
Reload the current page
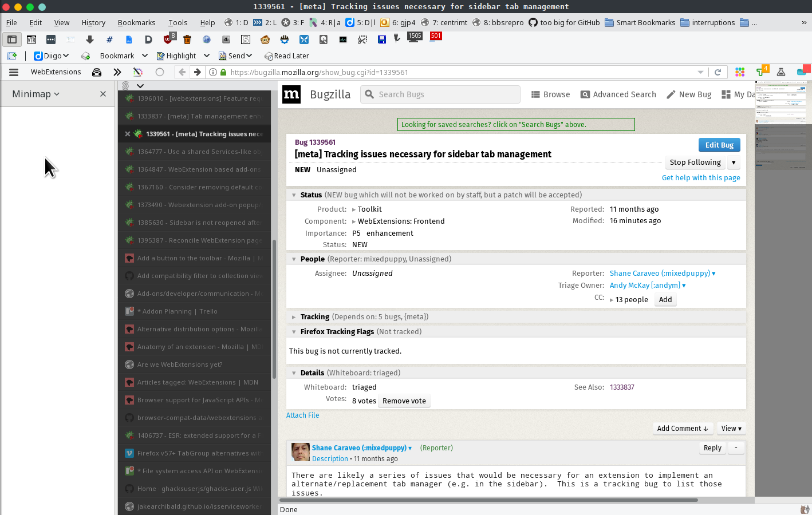point(718,72)
